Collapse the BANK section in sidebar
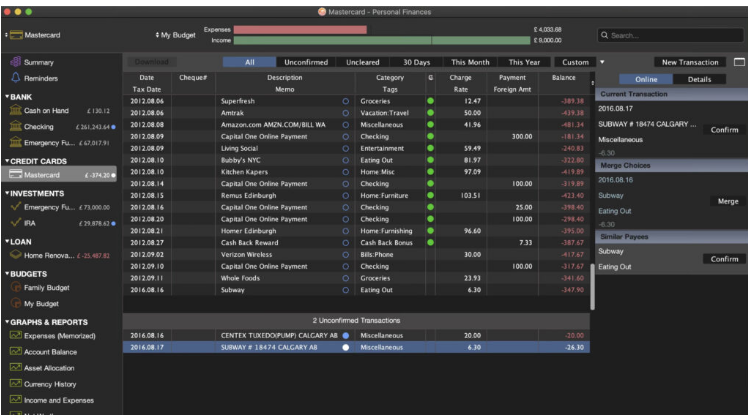748x419 pixels. point(6,96)
